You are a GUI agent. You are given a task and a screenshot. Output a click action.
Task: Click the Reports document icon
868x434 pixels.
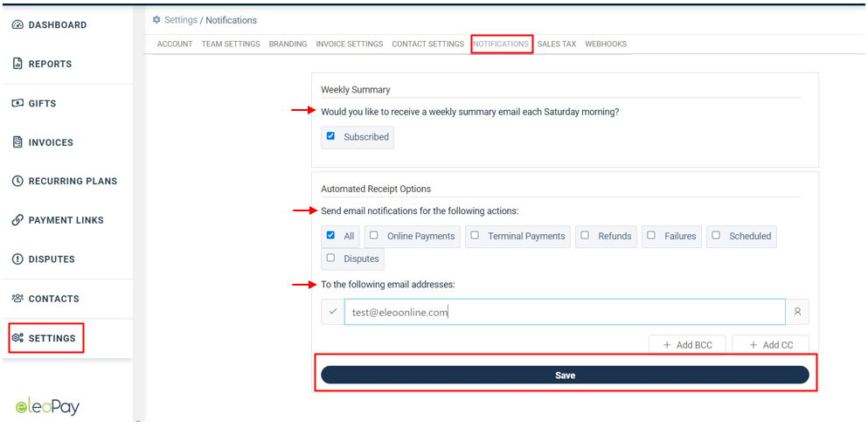pos(17,64)
